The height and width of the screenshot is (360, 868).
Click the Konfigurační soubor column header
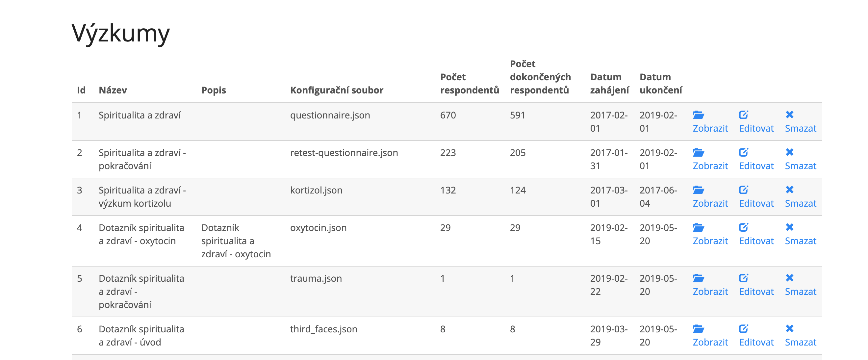337,90
